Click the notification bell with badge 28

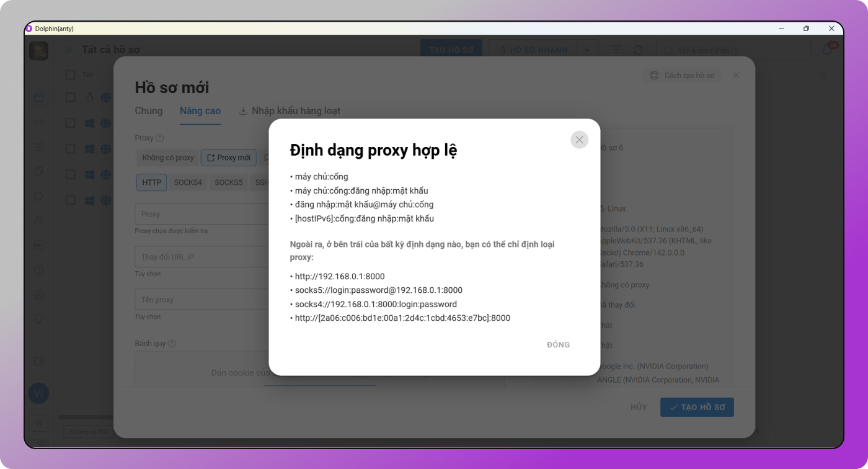pos(827,48)
